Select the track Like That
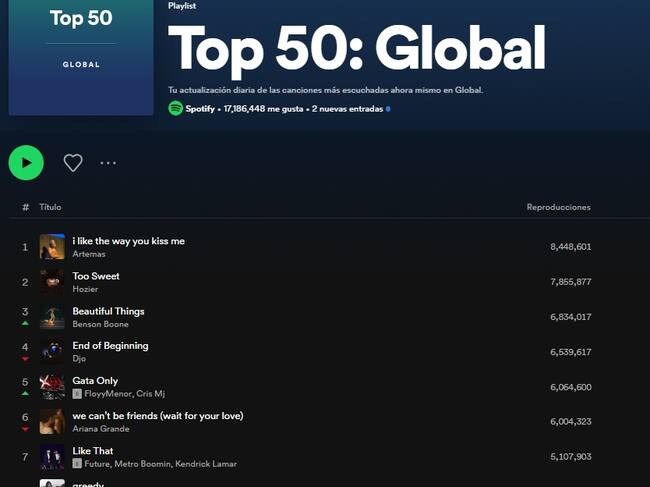Screen dimensions: 650x487 tap(92, 451)
